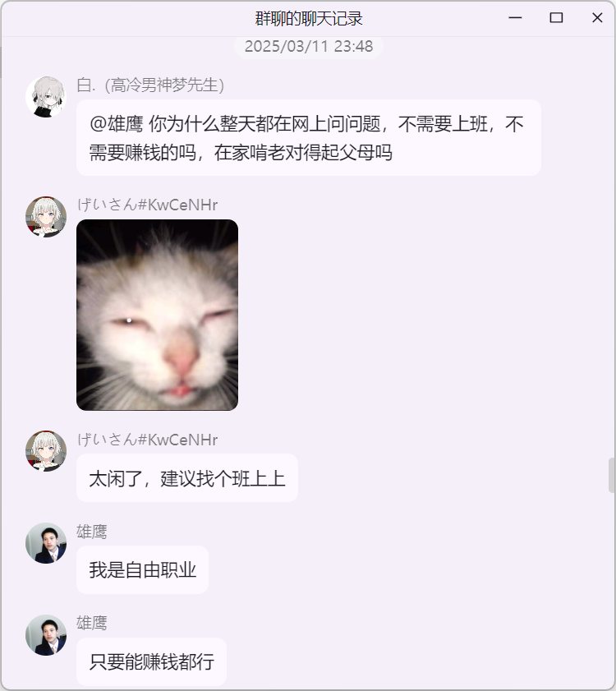Open 雄鹰's avatar beside 只要能赚钱都行

pos(46,635)
